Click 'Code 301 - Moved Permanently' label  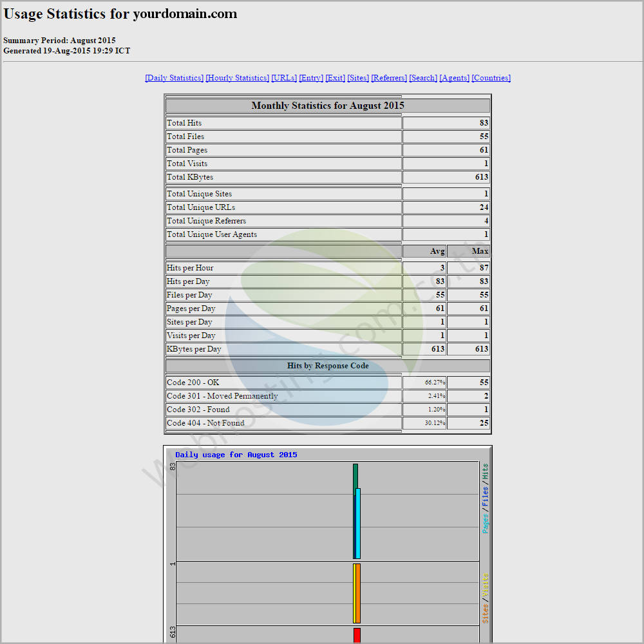coord(222,396)
